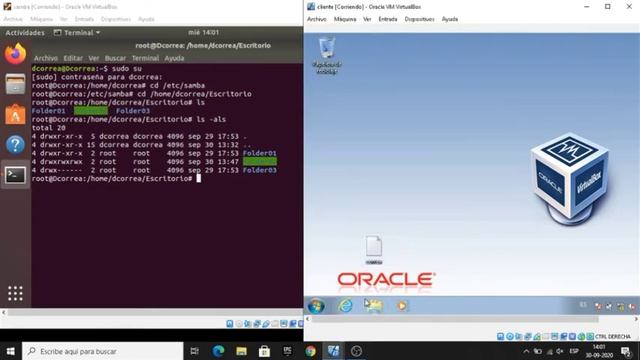Show applications grid in Ubuntu dock
The height and width of the screenshot is (360, 640).
[15, 293]
